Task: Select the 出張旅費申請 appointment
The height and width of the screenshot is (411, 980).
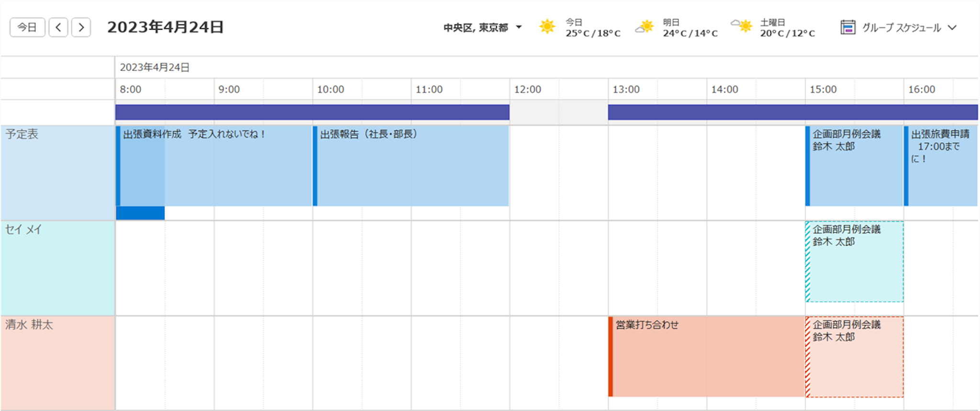Action: [941, 165]
